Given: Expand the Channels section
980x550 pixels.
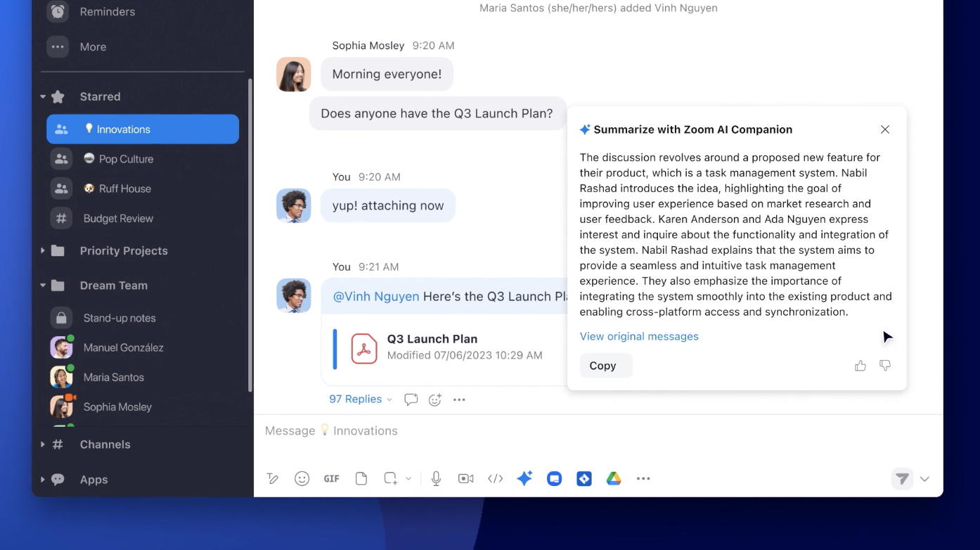Looking at the screenshot, I should pyautogui.click(x=43, y=445).
